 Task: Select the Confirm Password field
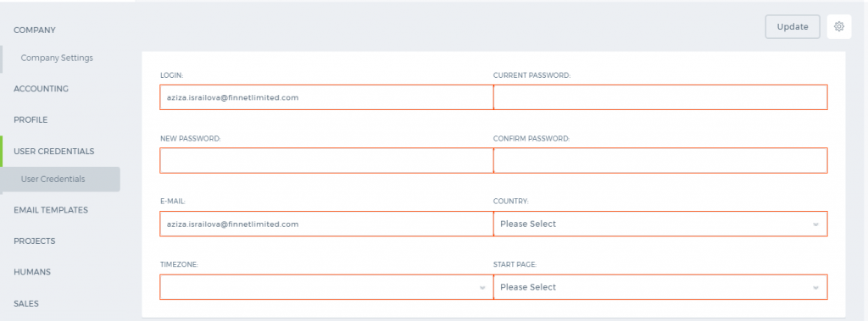(x=660, y=161)
